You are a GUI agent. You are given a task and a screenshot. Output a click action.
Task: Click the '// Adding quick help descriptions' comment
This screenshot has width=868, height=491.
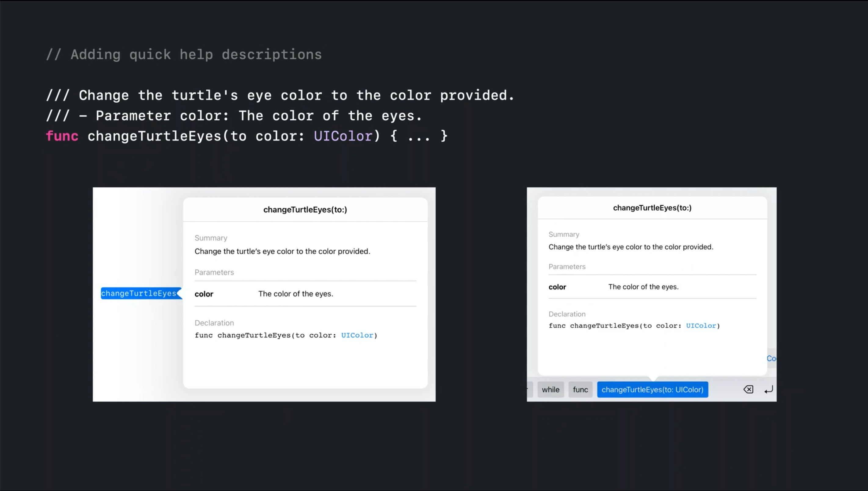pyautogui.click(x=184, y=55)
